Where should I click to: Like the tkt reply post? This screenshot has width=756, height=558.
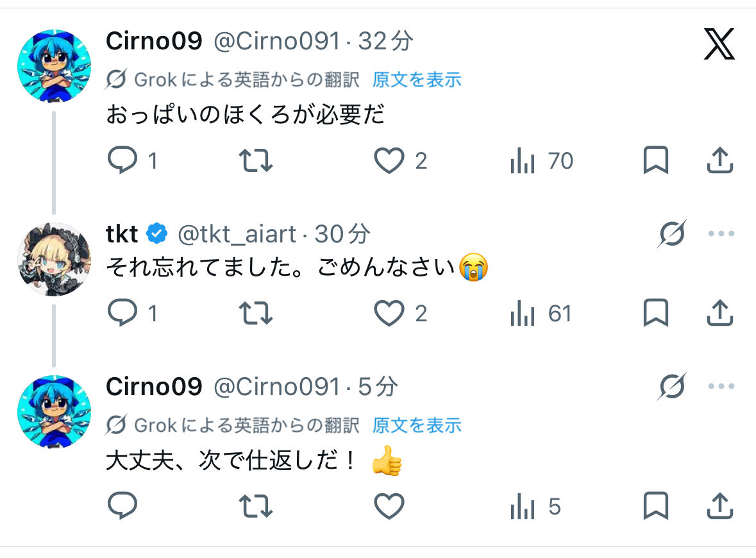pos(389,314)
